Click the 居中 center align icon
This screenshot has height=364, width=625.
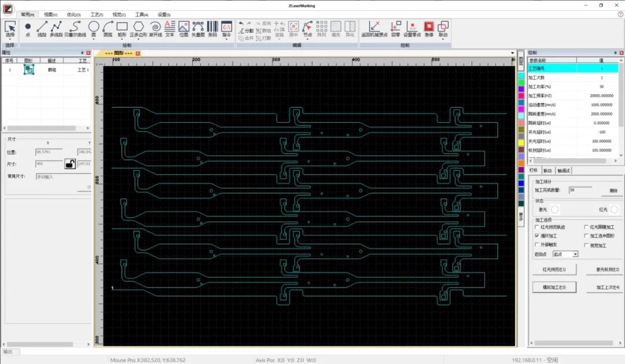[293, 29]
